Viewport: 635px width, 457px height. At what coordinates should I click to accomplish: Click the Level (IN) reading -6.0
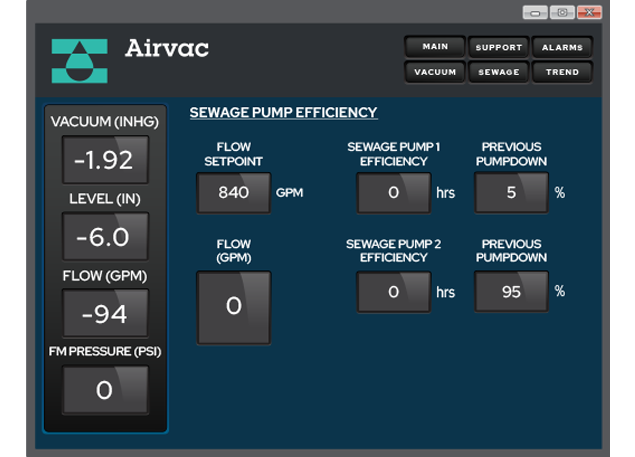(x=105, y=237)
